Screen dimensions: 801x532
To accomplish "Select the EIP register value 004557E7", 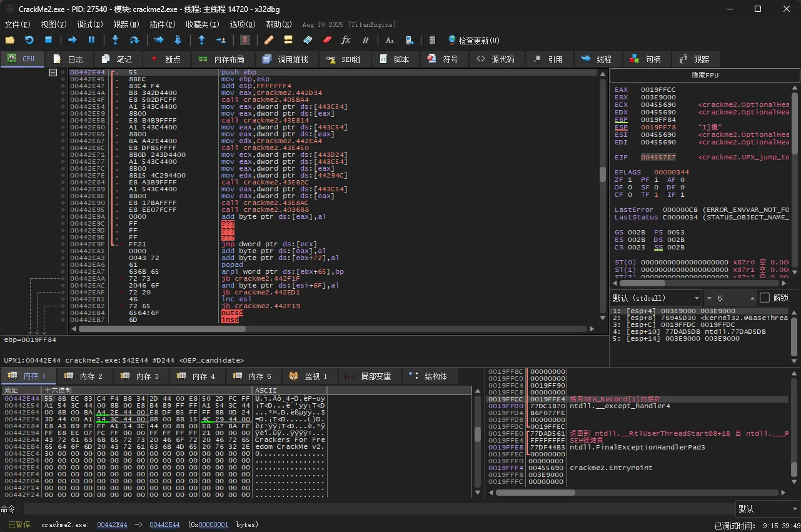I will tap(658, 158).
